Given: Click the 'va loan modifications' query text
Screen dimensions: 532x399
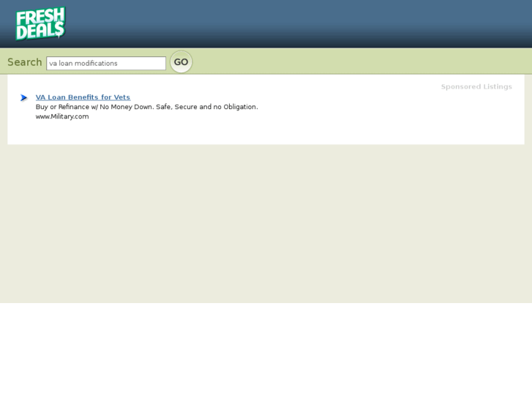Looking at the screenshot, I should pos(83,64).
